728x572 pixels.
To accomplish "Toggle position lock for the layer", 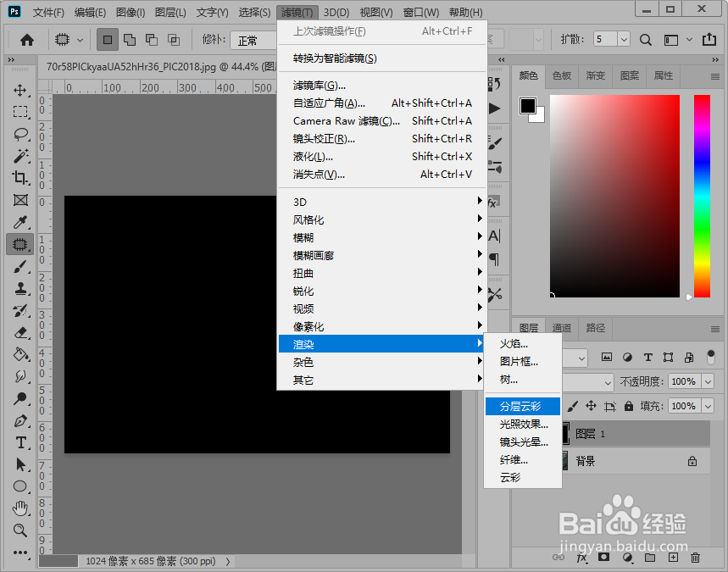I will pos(592,406).
